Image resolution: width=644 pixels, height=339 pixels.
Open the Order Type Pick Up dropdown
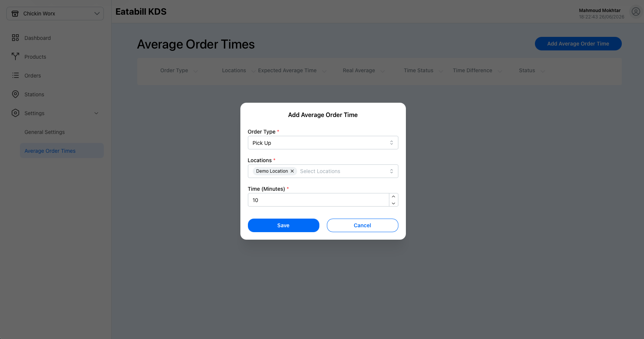[323, 143]
